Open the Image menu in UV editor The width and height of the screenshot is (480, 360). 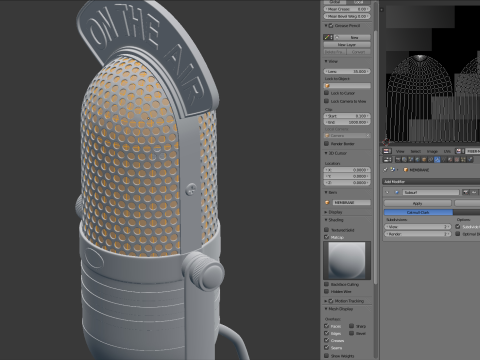coord(432,151)
